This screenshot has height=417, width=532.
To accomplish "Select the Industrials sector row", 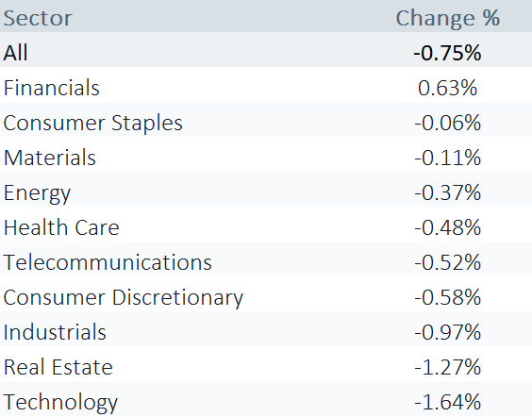I will tap(266, 329).
